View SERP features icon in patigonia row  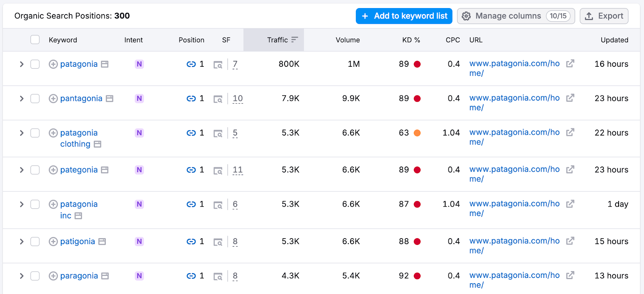coord(218,242)
